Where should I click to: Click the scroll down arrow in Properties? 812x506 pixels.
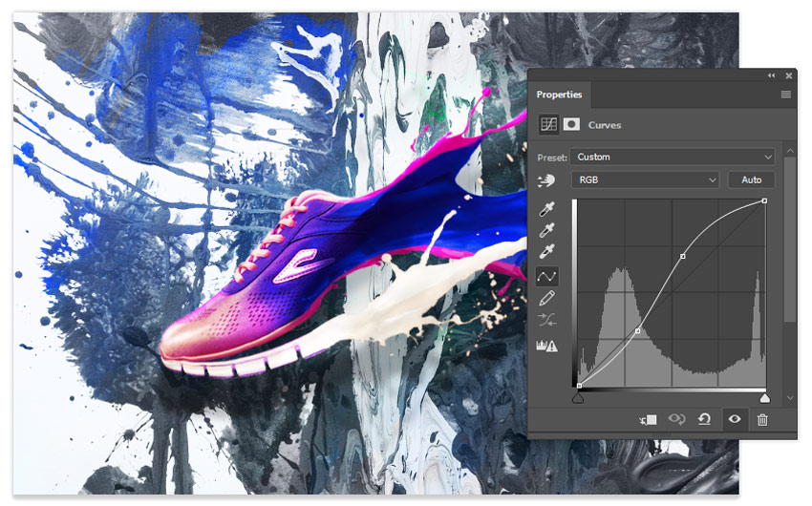pos(790,398)
